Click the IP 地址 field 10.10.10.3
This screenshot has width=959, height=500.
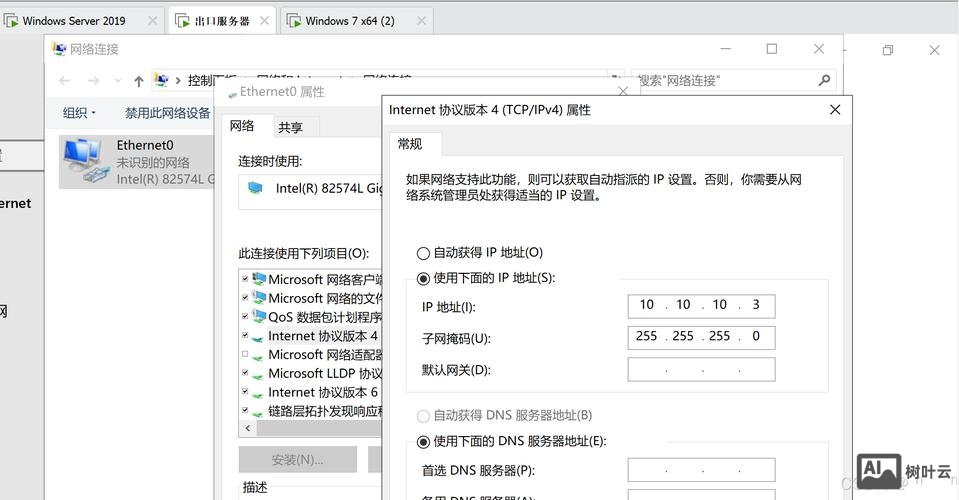pyautogui.click(x=701, y=306)
